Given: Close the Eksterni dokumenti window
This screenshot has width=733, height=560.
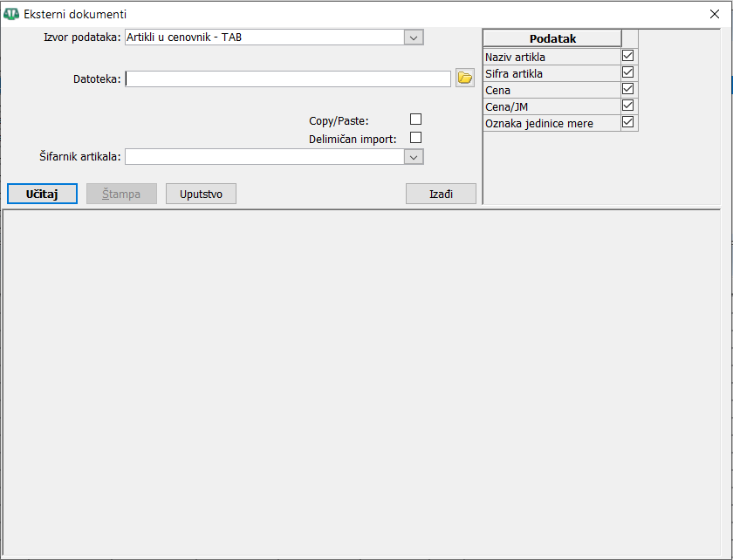Looking at the screenshot, I should tap(715, 14).
